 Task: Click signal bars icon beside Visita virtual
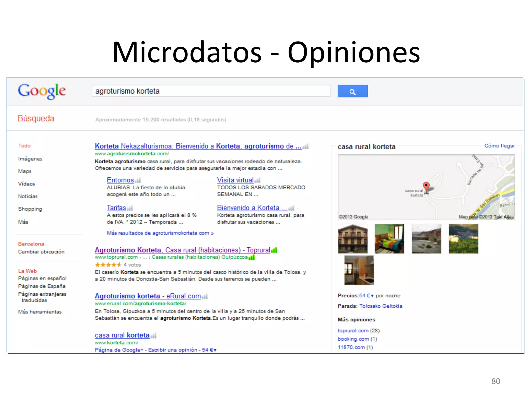coord(257,180)
